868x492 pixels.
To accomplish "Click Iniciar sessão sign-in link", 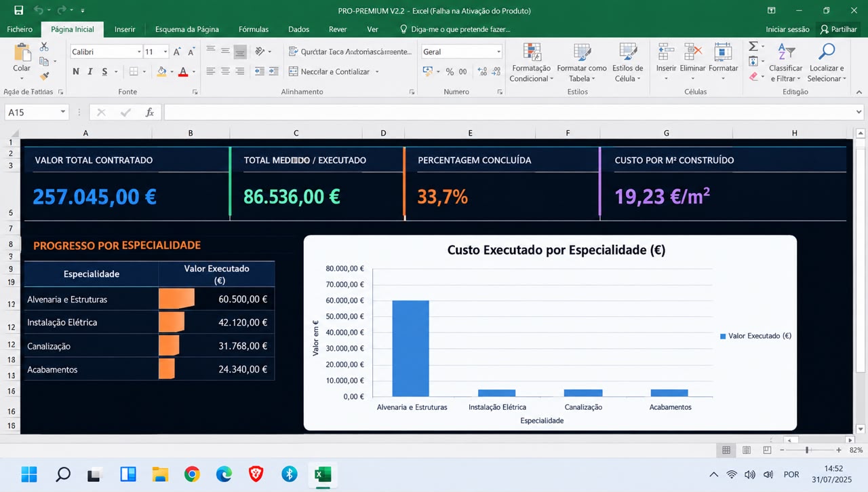I will click(787, 29).
